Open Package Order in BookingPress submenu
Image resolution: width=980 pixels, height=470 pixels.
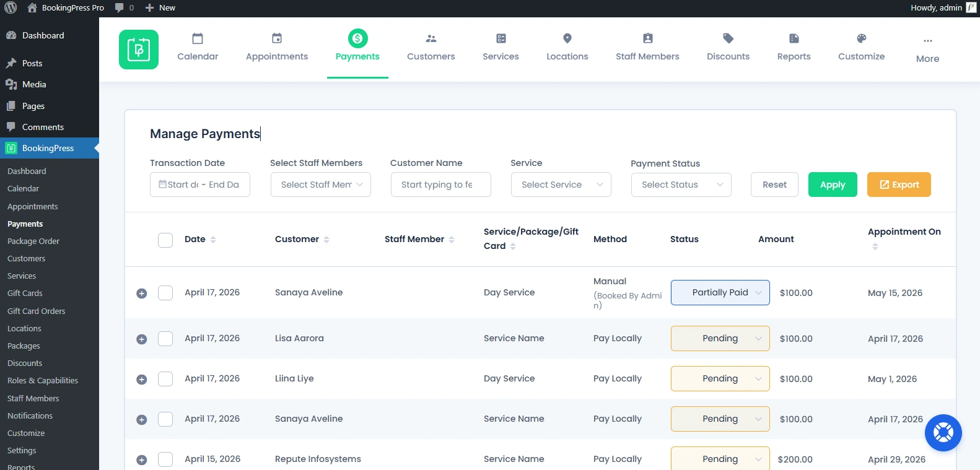[33, 242]
